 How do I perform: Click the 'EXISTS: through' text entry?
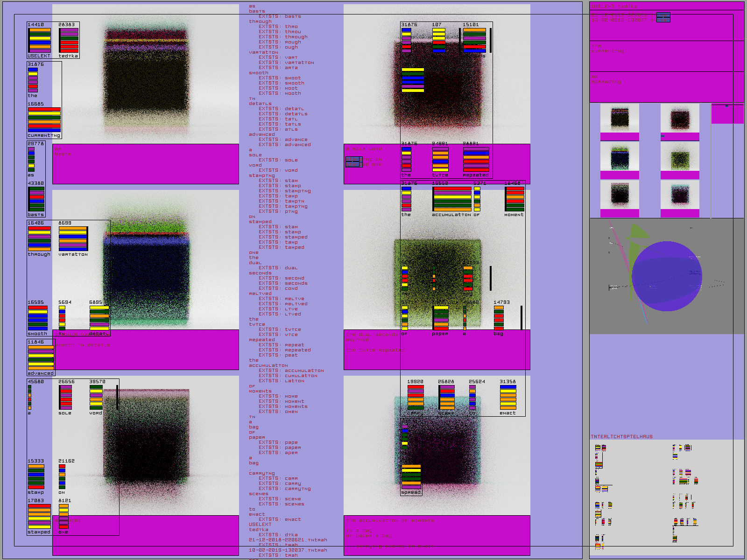click(283, 37)
